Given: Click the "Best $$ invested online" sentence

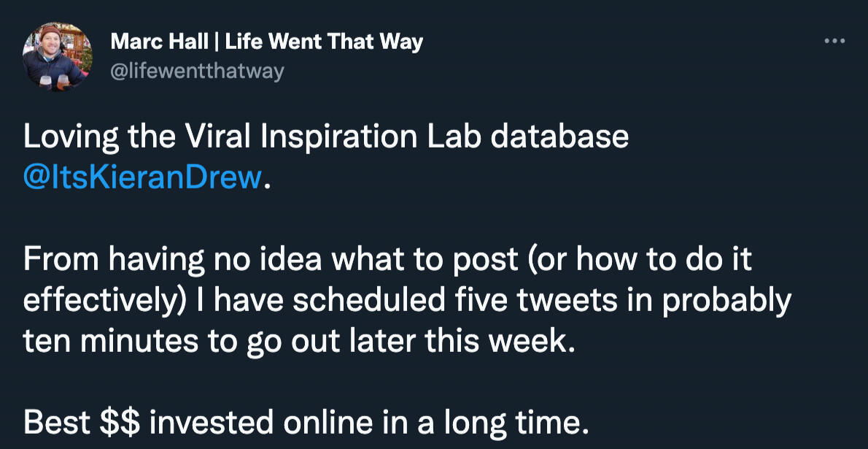Looking at the screenshot, I should coord(305,422).
